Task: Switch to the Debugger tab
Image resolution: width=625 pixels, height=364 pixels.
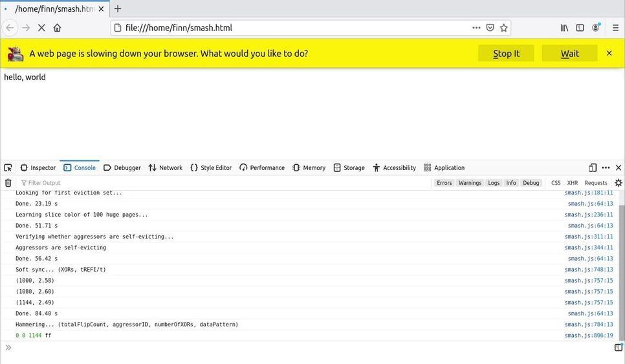Action: (122, 167)
